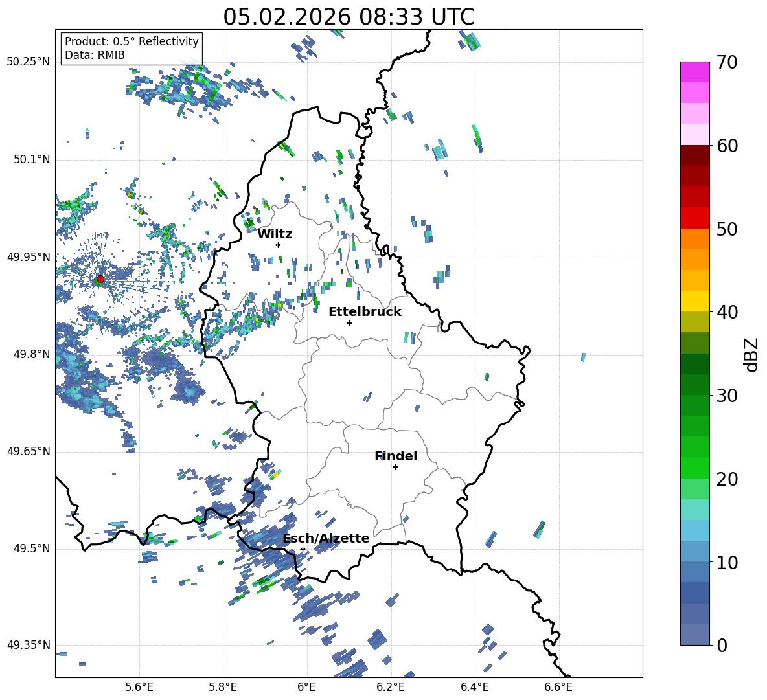The width and height of the screenshot is (767, 700).
Task: Click the 5.6°E longitude label
Action: click(139, 688)
